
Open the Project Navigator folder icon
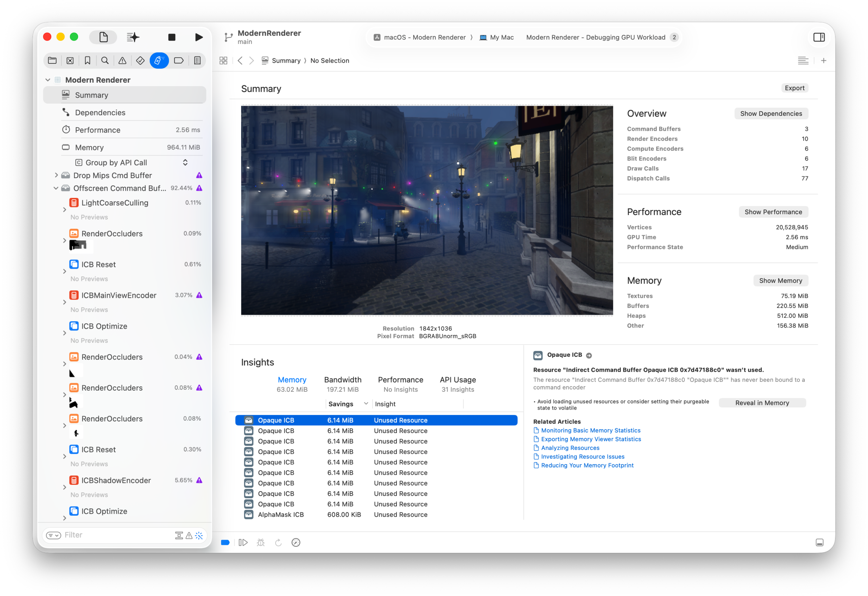[52, 60]
